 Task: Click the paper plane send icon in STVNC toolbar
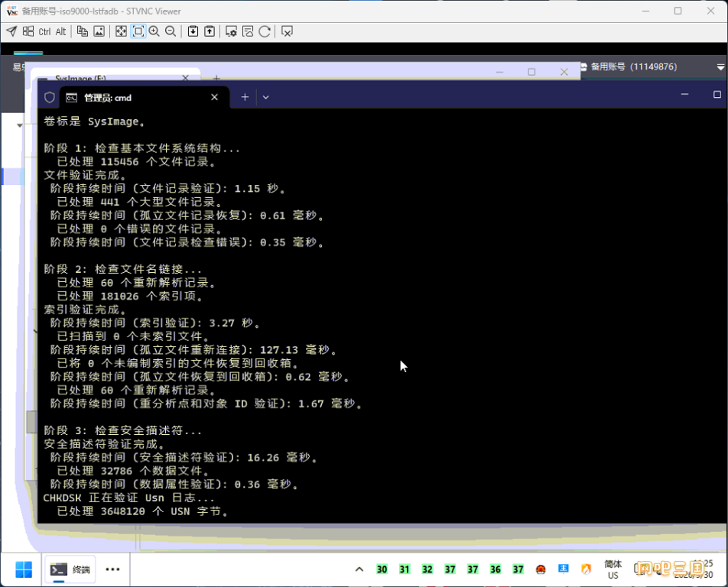[x=11, y=31]
